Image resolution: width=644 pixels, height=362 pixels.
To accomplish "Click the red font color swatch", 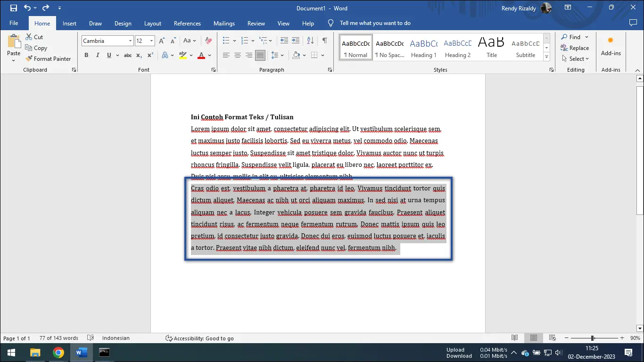I will point(201,56).
